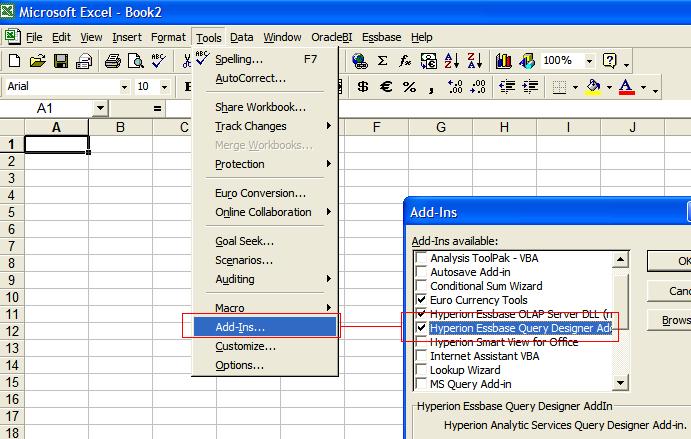Click the Borders icon
Image resolution: width=691 pixels, height=439 pixels.
tap(559, 87)
